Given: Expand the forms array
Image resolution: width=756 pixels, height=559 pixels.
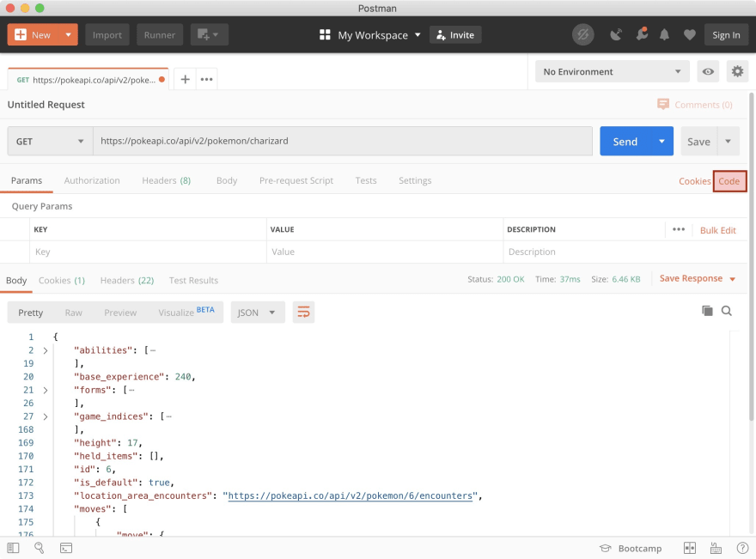Looking at the screenshot, I should [x=46, y=391].
